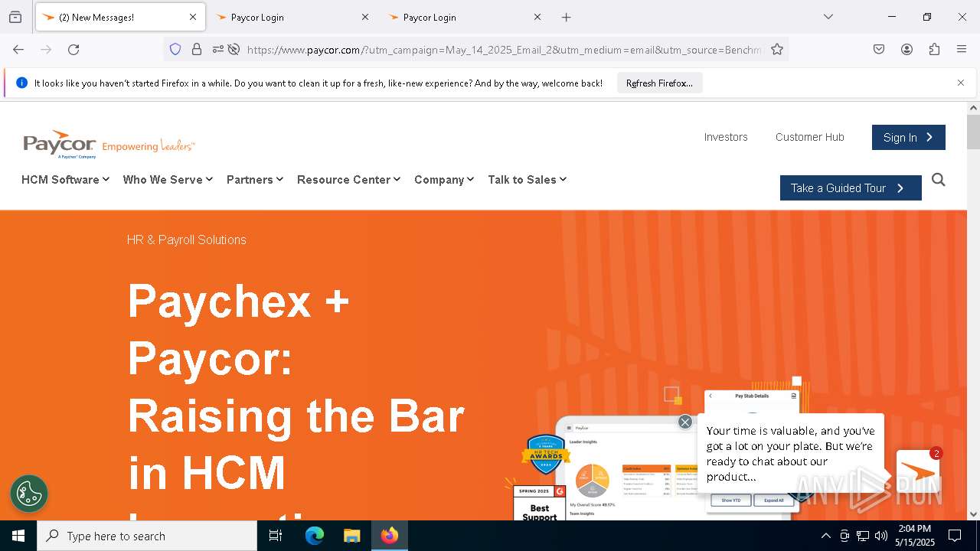Open the Firefox account icon

906,49
